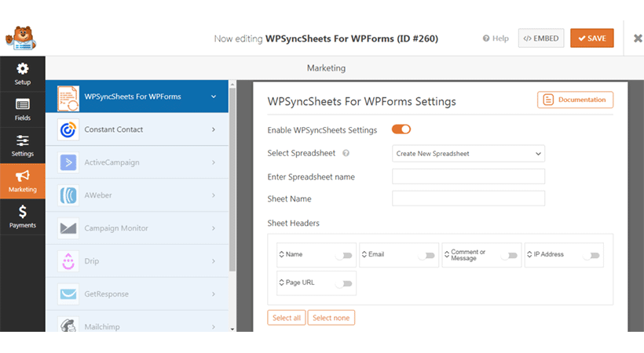This screenshot has width=644, height=353.
Task: Toggle the Name sheet header on
Action: coord(344,256)
